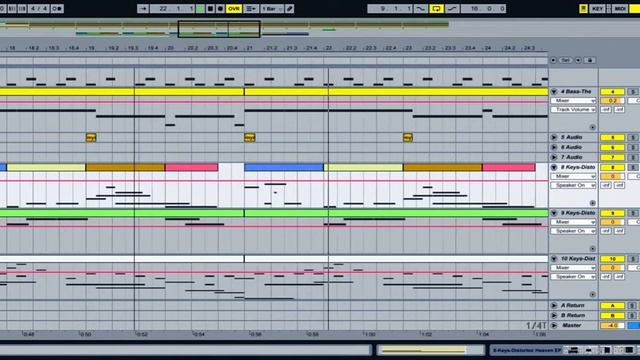This screenshot has width=640, height=360.
Task: Expand the A Return track
Action: point(554,305)
